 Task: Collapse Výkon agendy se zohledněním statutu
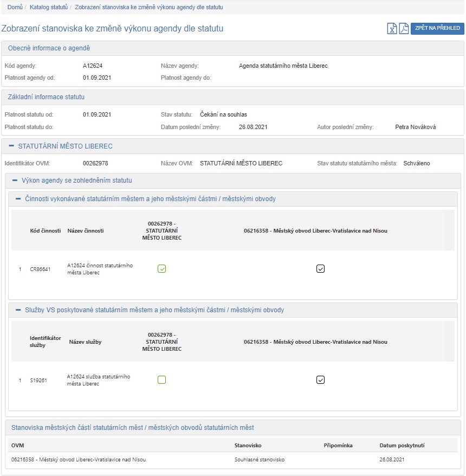(15, 181)
